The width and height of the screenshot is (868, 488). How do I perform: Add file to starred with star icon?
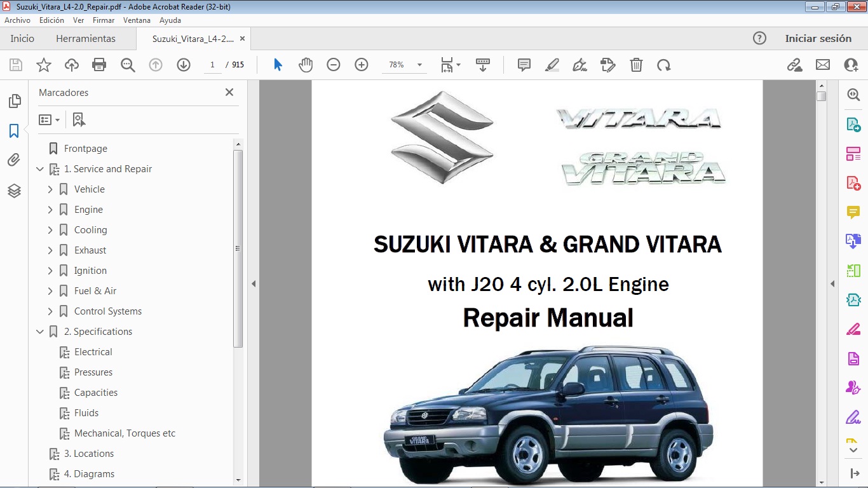[44, 65]
